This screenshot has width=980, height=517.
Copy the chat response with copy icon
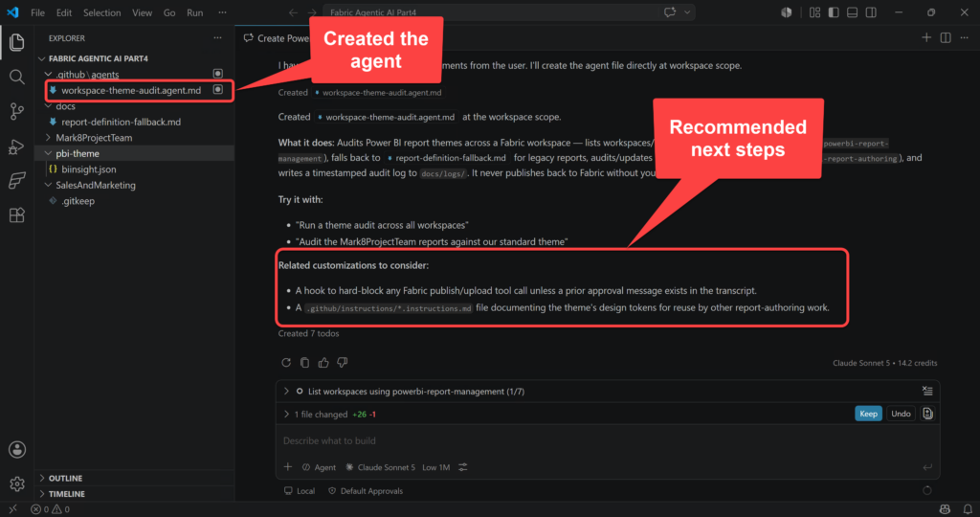[305, 363]
